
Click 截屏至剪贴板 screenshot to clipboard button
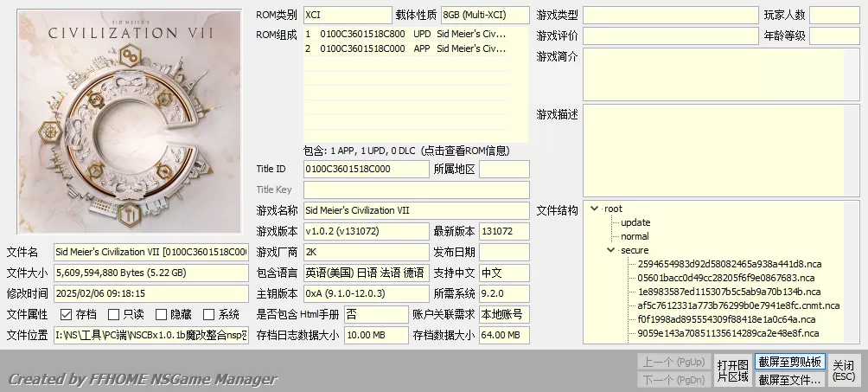point(790,362)
